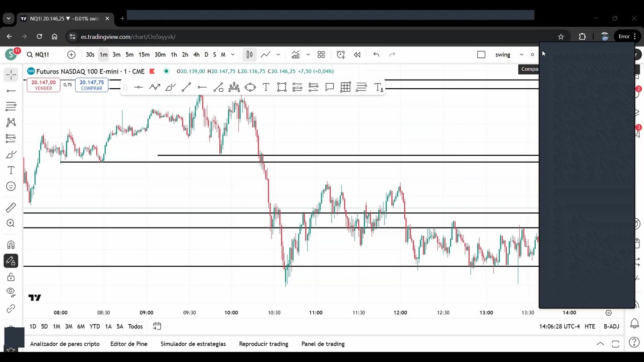Choose the Callout comment tool in floating toolbar
The height and width of the screenshot is (362, 644).
[x=329, y=87]
